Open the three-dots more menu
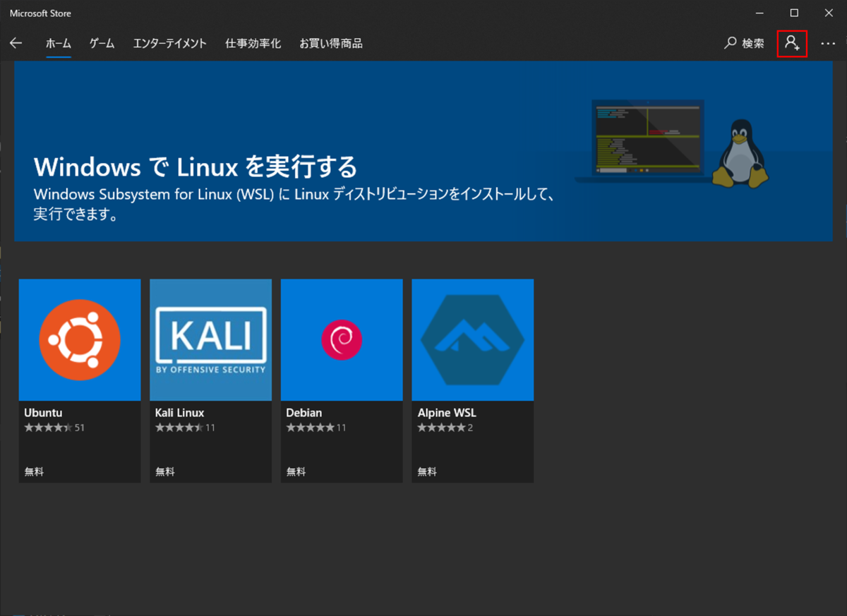Viewport: 847px width, 616px height. coord(828,44)
